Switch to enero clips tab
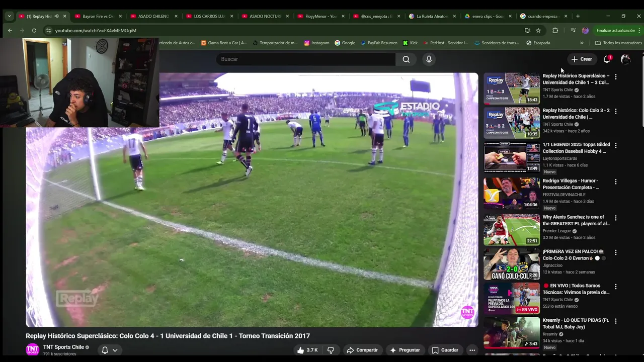644x362 pixels. point(489,16)
